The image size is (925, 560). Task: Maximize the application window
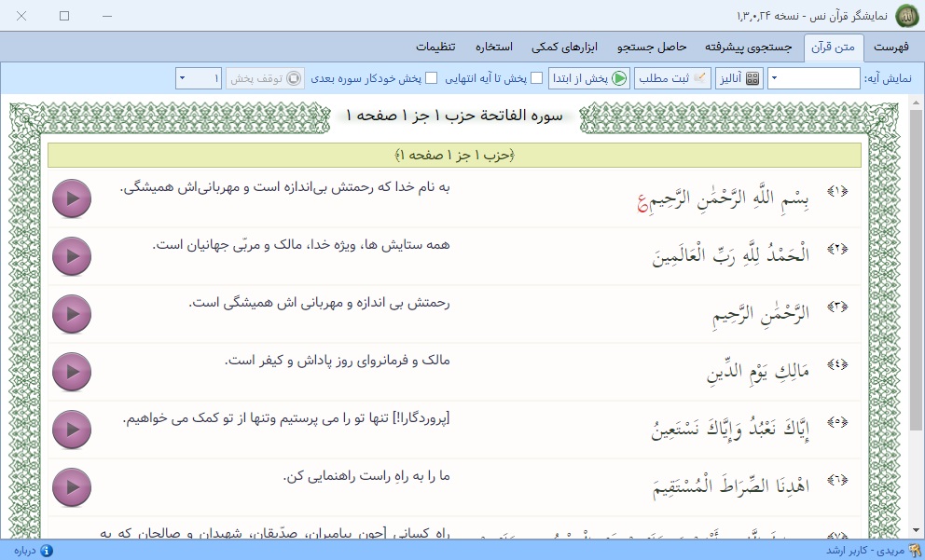[64, 16]
